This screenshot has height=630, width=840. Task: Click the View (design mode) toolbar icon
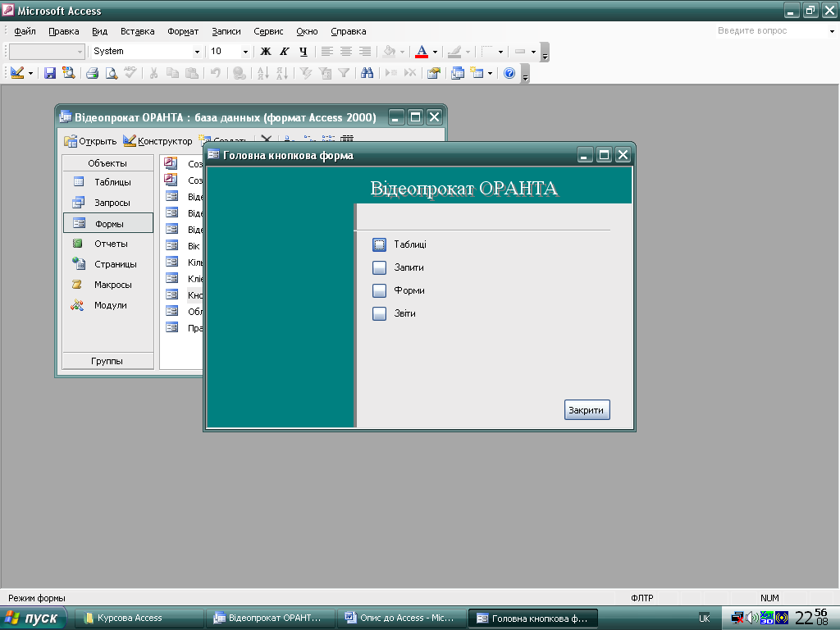[x=17, y=73]
